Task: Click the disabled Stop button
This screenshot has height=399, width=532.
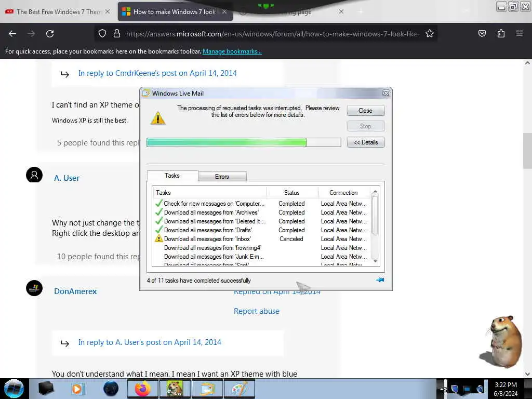Action: (x=366, y=126)
